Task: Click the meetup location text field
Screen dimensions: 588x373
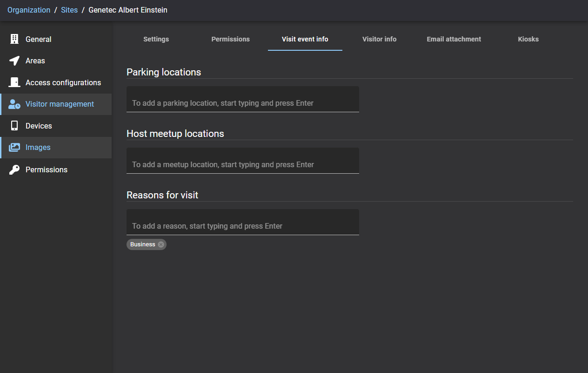Action: tap(242, 160)
